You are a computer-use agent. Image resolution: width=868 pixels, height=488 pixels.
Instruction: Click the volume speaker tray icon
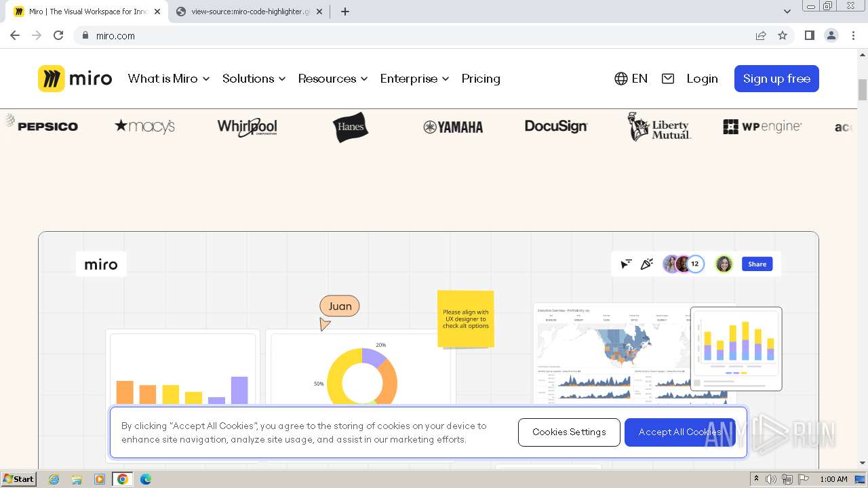coord(771,479)
